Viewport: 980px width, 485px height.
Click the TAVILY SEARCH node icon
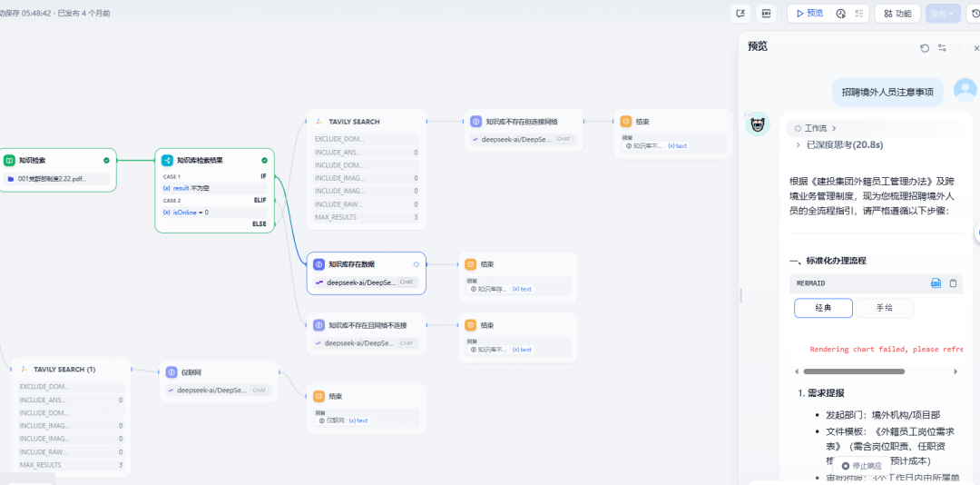(318, 121)
